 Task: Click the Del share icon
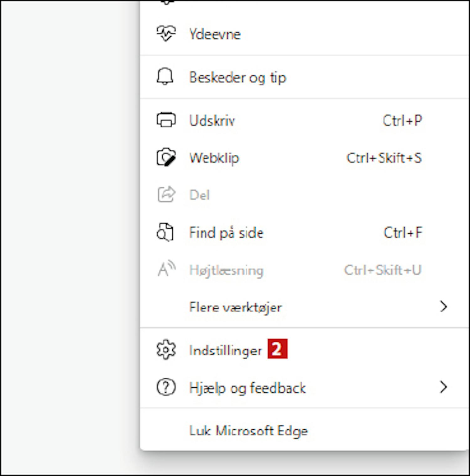(166, 194)
